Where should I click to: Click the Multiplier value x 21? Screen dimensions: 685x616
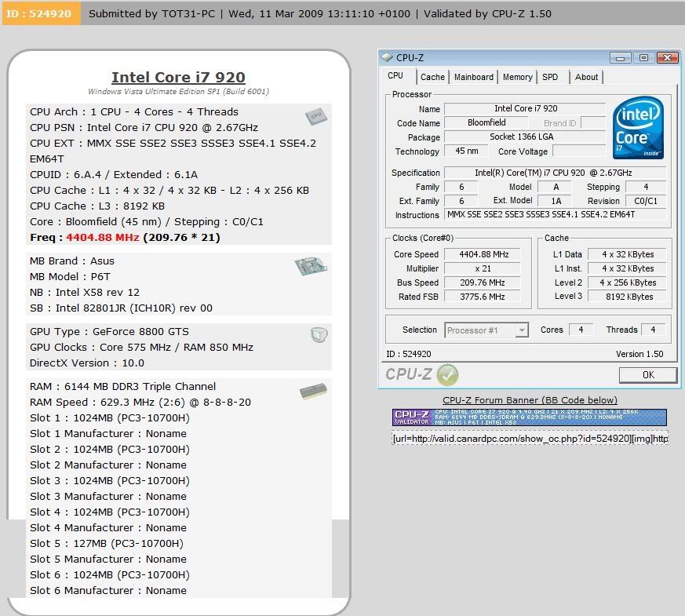click(x=483, y=268)
